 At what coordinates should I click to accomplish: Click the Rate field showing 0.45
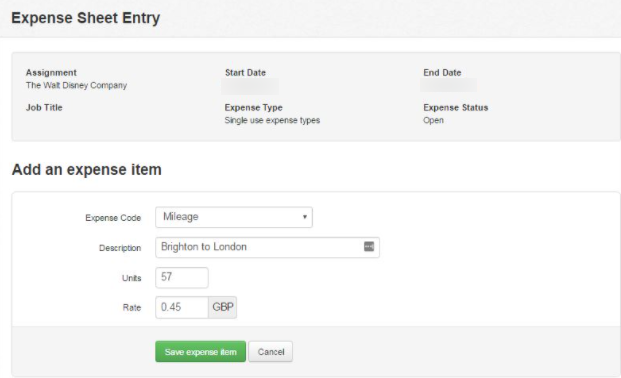tap(182, 307)
